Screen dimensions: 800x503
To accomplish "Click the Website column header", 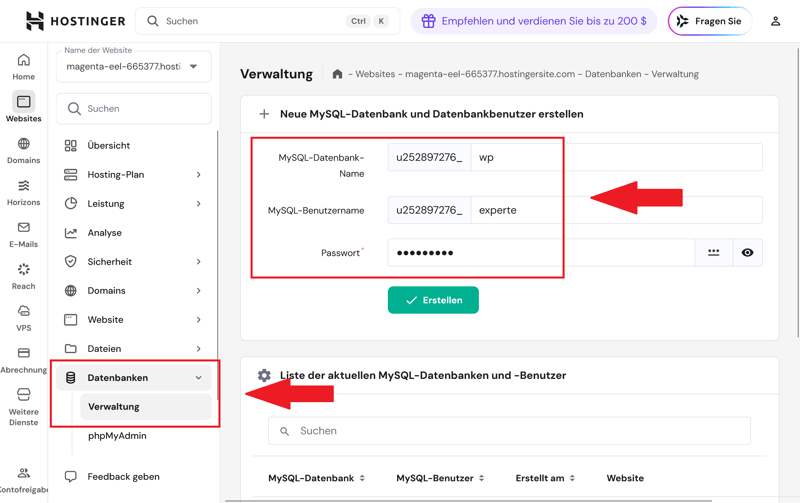I will 625,478.
